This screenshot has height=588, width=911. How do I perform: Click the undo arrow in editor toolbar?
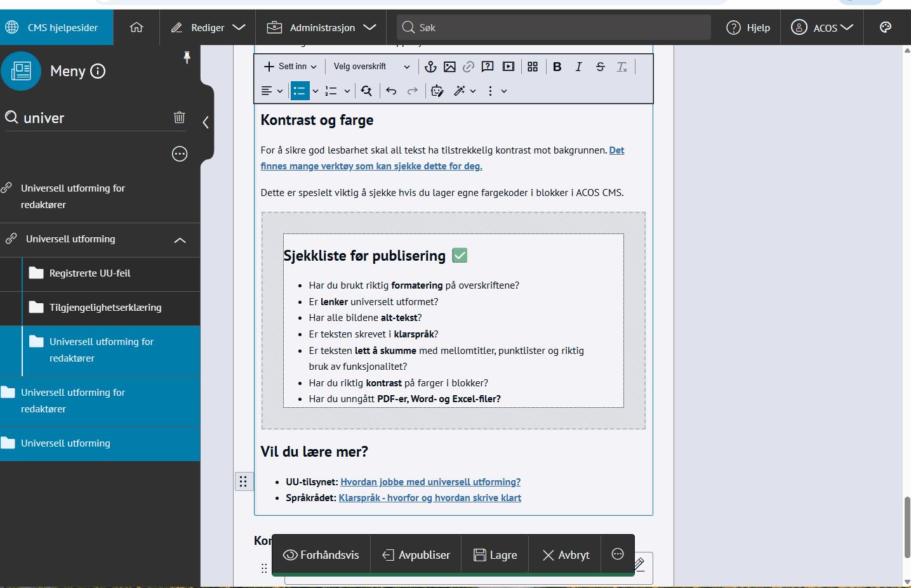tap(391, 91)
